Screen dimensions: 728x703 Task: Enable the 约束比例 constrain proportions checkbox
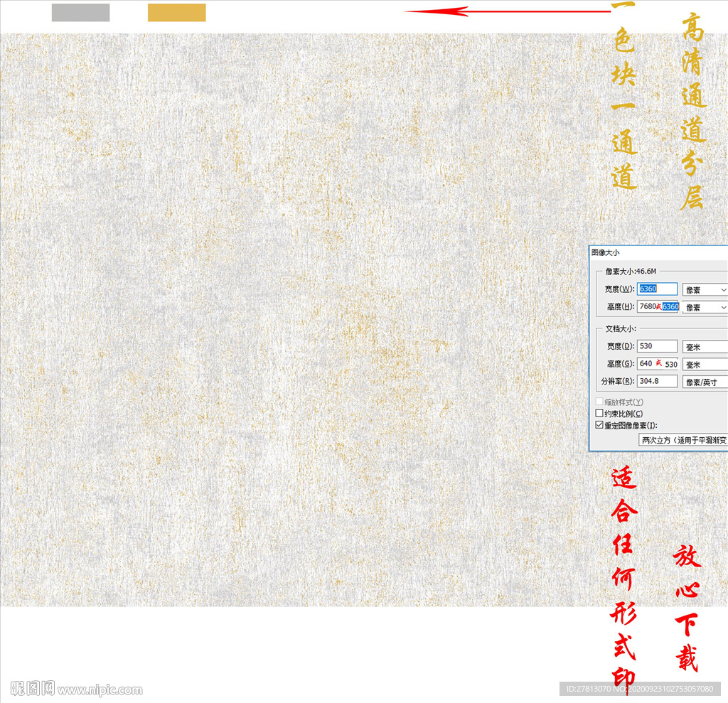(x=599, y=413)
